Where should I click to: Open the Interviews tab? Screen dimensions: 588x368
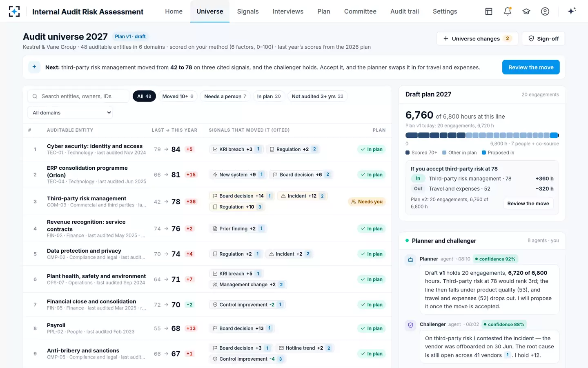point(288,11)
